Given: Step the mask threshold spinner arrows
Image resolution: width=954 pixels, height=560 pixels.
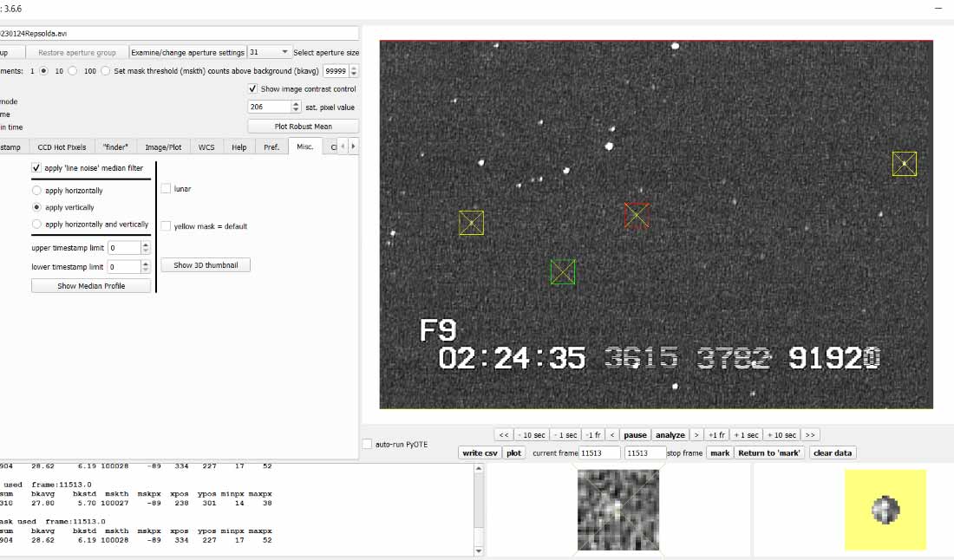Looking at the screenshot, I should (x=354, y=71).
